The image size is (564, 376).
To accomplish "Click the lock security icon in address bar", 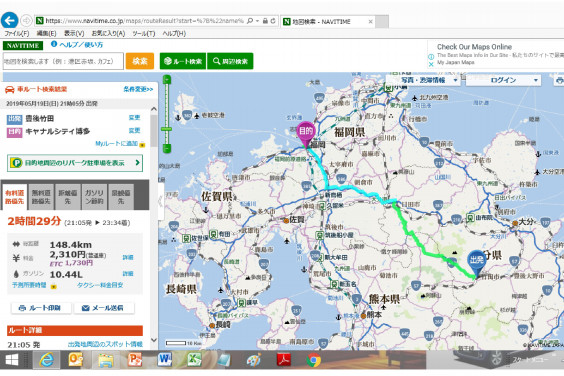I will (x=265, y=21).
